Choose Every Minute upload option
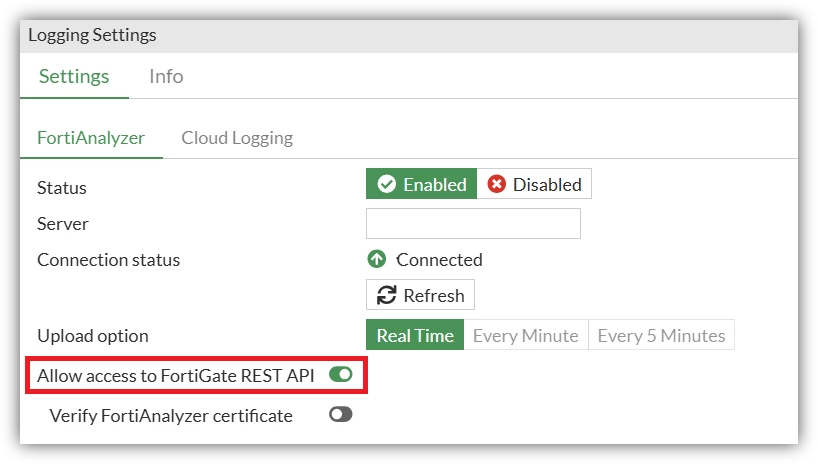The height and width of the screenshot is (464, 818). tap(526, 335)
